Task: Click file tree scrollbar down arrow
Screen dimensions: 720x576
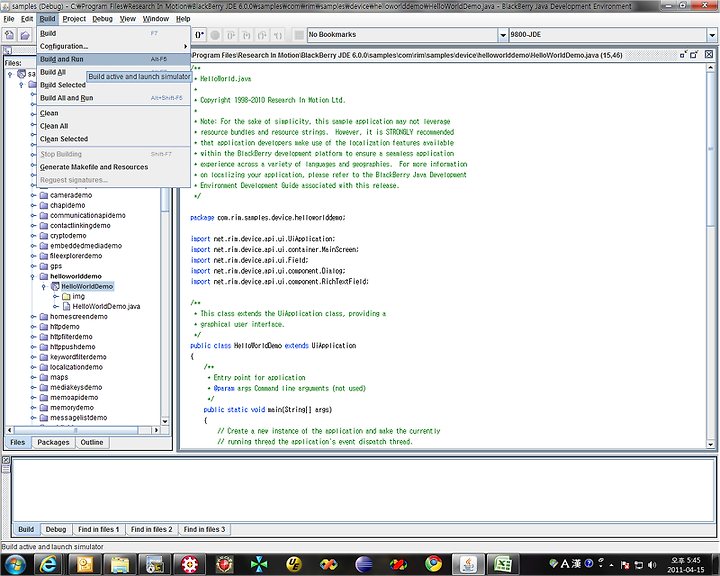Action: 165,421
